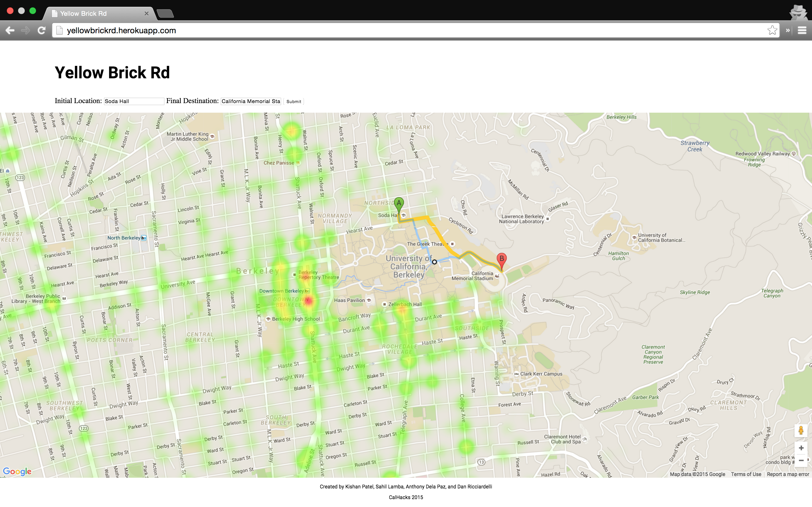Focus the Initial Location input field
Image resolution: width=812 pixels, height=507 pixels.
[x=134, y=101]
